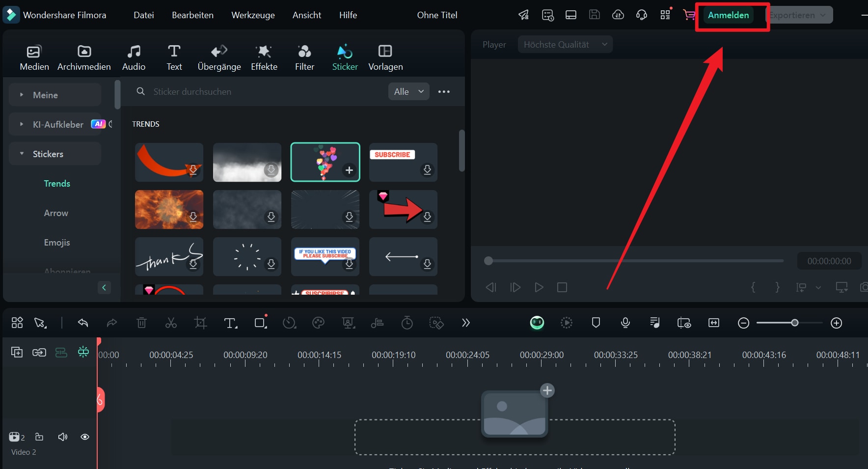The height and width of the screenshot is (469, 868).
Task: Download the curved red arrow sticker
Action: coord(193,169)
